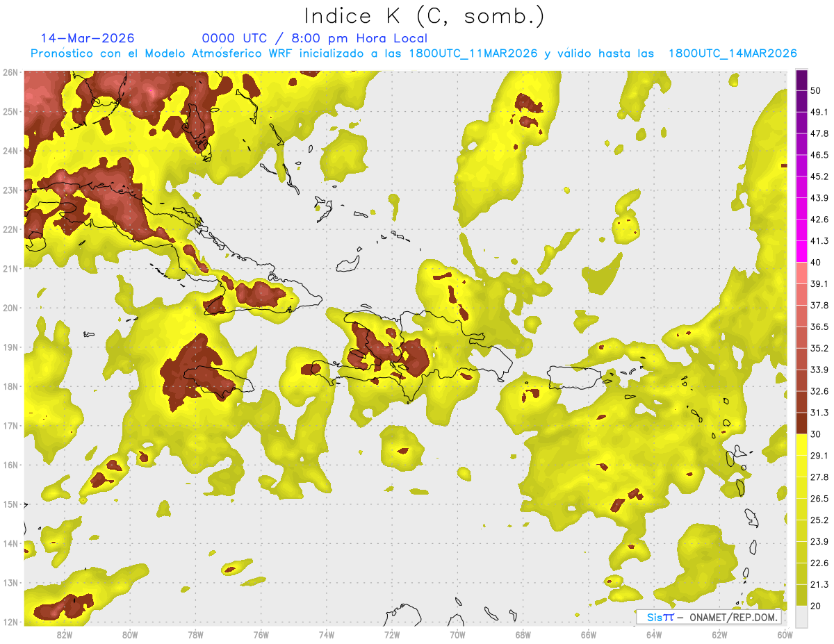Click the 'SisTT - ONAMET/REP.DOM.' credit label

709,617
